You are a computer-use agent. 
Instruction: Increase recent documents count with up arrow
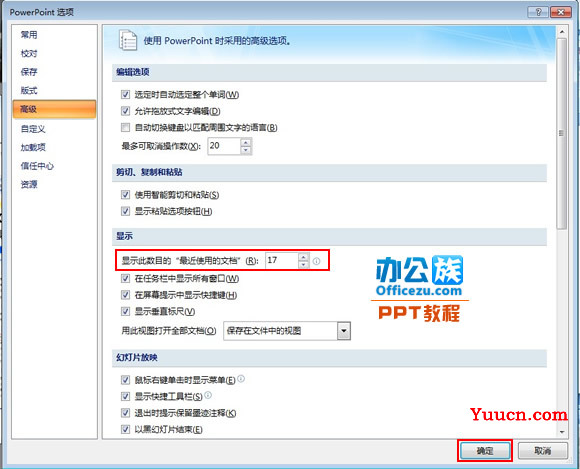pos(303,257)
